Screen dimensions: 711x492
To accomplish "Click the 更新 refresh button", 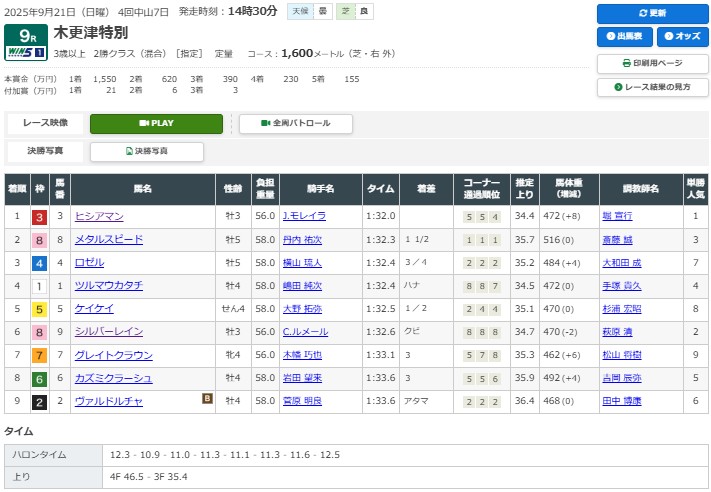I will (651, 14).
